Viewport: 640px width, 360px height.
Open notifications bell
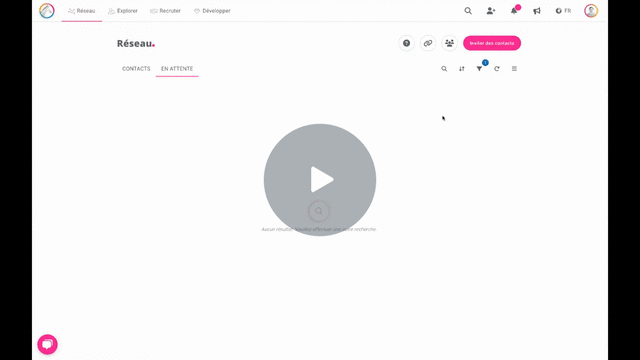(515, 10)
